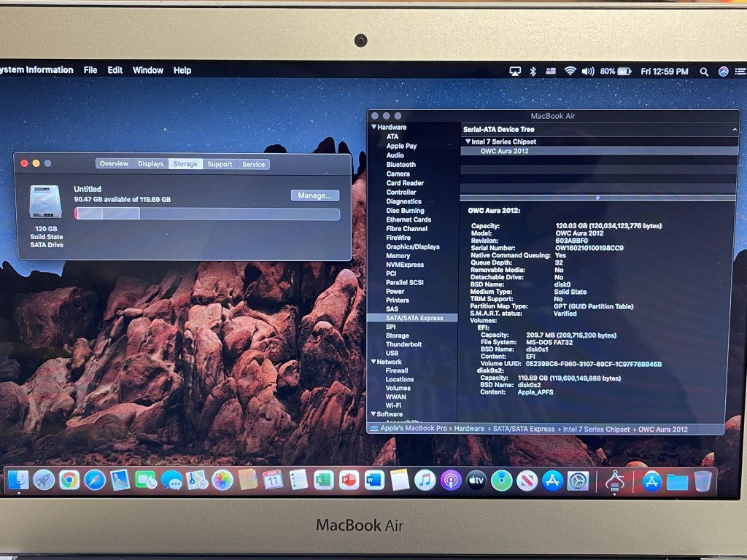
Task: Click the Wi-Fi status icon in menu bar
Action: pyautogui.click(x=570, y=71)
